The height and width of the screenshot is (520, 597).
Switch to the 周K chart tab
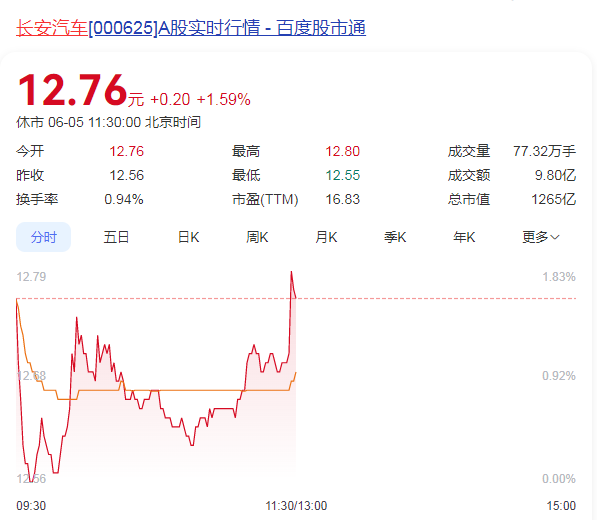click(257, 237)
